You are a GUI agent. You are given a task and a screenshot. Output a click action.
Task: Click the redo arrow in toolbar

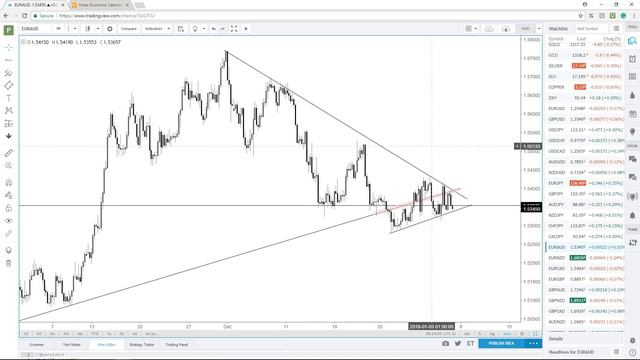pyautogui.click(x=222, y=29)
